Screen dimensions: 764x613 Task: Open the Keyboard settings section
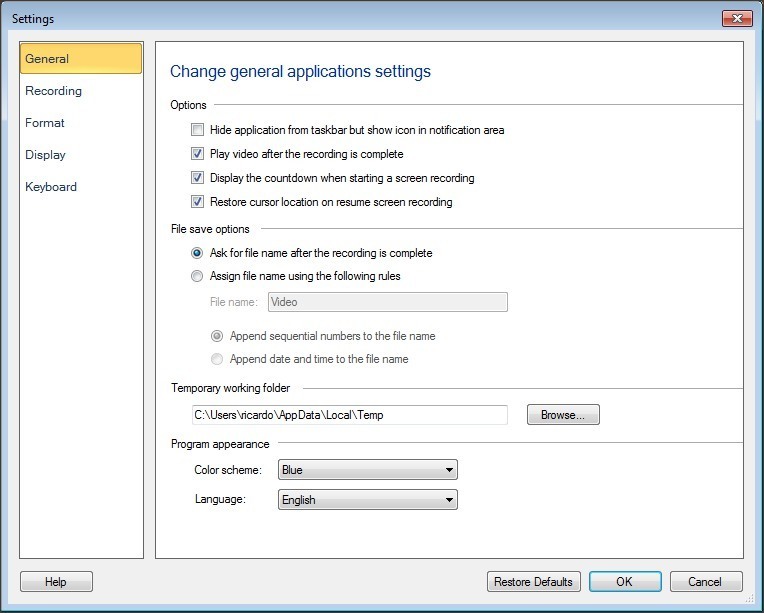point(51,187)
